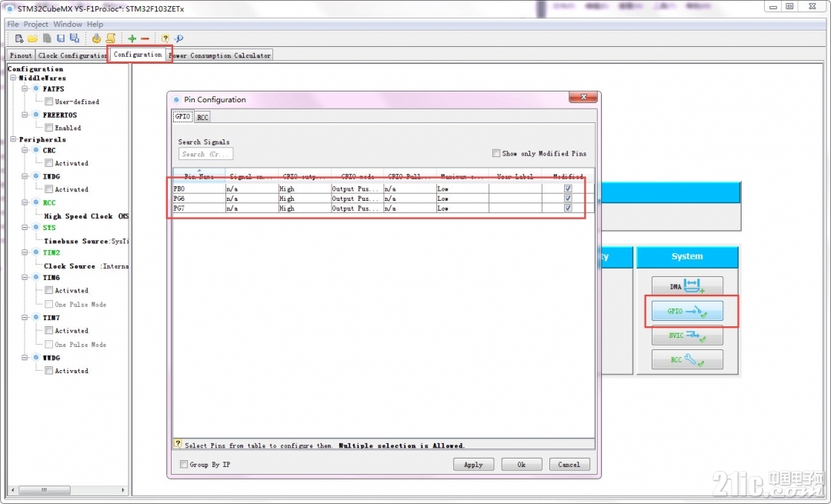Open the Help menu
The height and width of the screenshot is (504, 831).
[x=95, y=24]
